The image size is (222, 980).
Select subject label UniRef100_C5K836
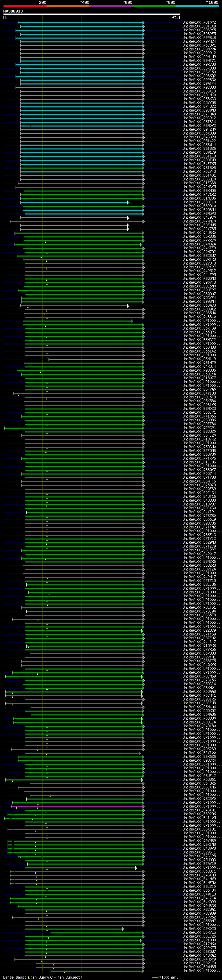tap(199, 237)
